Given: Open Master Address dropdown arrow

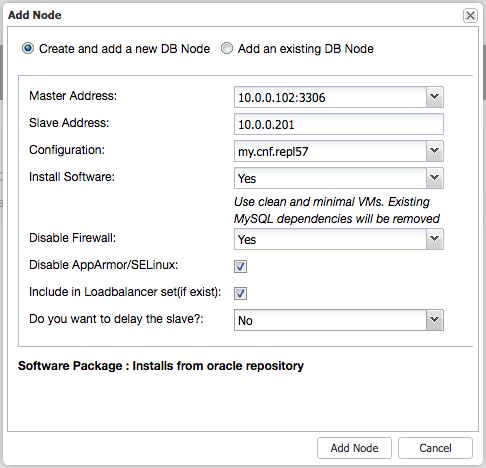Looking at the screenshot, I should coord(435,97).
